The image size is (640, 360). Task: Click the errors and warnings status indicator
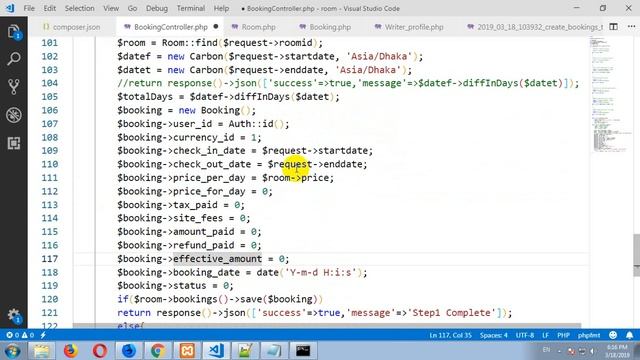20,335
